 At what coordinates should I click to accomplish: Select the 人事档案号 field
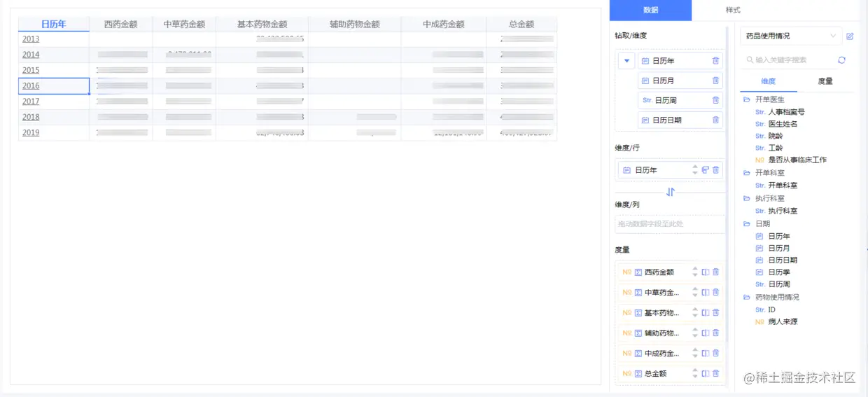(x=786, y=112)
